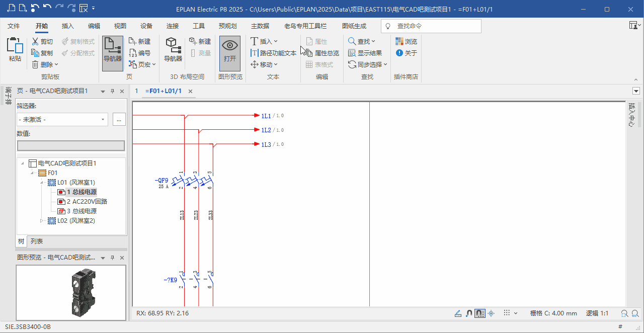
Task: Open the 筛选器 dropdown
Action: [103, 120]
